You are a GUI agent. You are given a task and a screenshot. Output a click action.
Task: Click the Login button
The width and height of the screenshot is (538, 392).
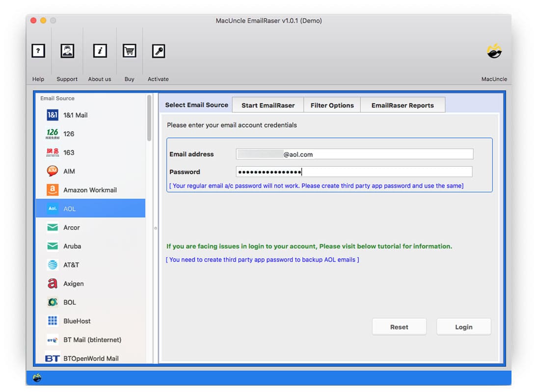[463, 327]
